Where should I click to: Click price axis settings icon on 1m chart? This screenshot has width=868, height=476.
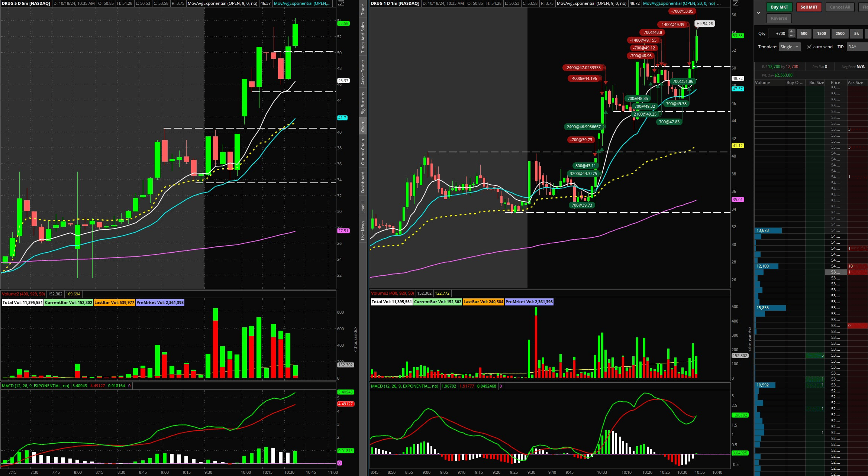735,4
